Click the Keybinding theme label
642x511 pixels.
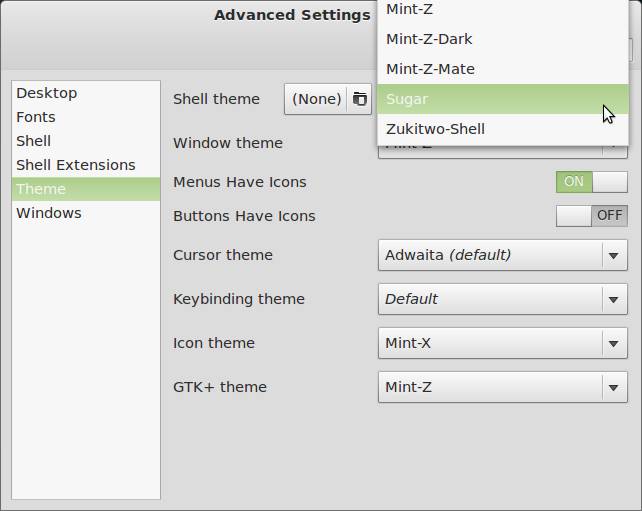click(x=239, y=299)
